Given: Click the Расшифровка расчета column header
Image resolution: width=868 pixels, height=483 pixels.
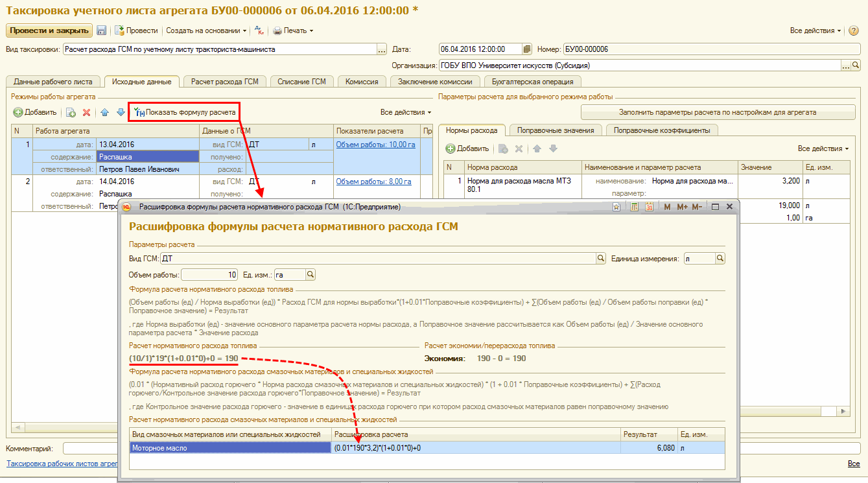Looking at the screenshot, I should 476,434.
